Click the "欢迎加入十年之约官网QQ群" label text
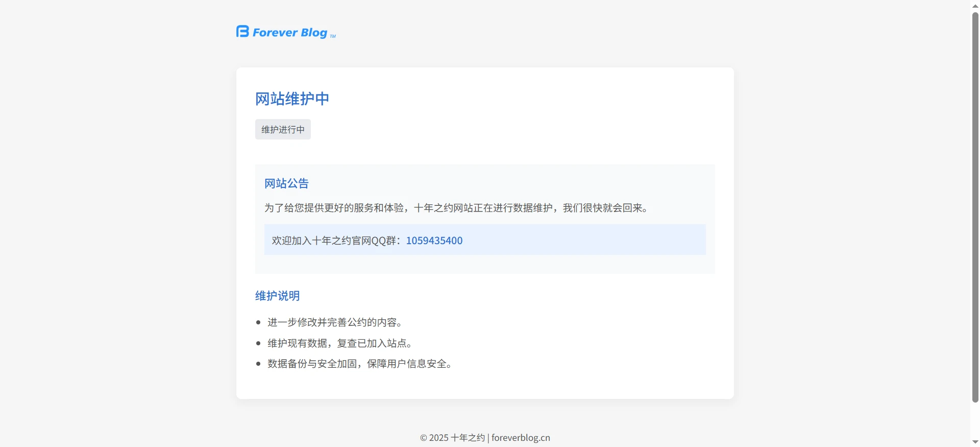Image resolution: width=980 pixels, height=447 pixels. pyautogui.click(x=337, y=241)
